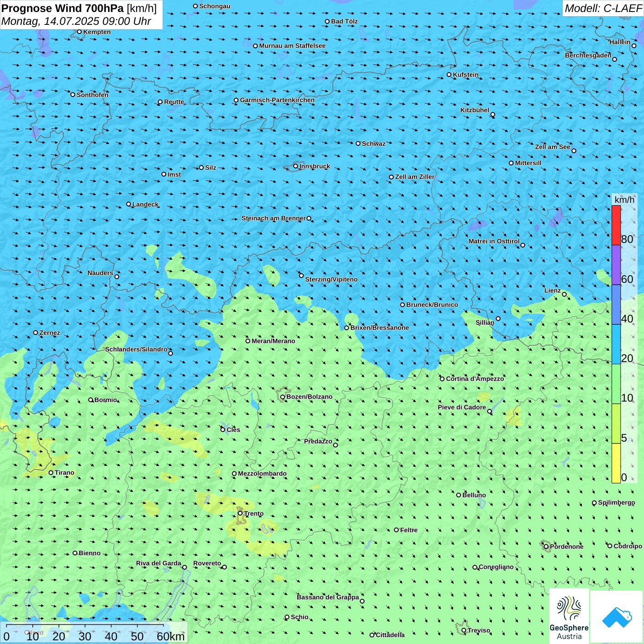
Task: Click the Pieve di Cadore label
Action: (462, 407)
